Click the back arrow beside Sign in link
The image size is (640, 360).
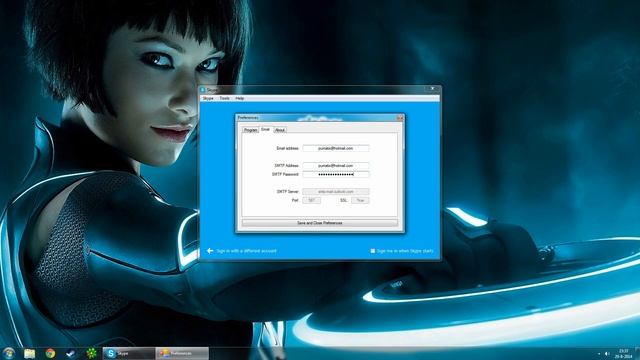210,251
